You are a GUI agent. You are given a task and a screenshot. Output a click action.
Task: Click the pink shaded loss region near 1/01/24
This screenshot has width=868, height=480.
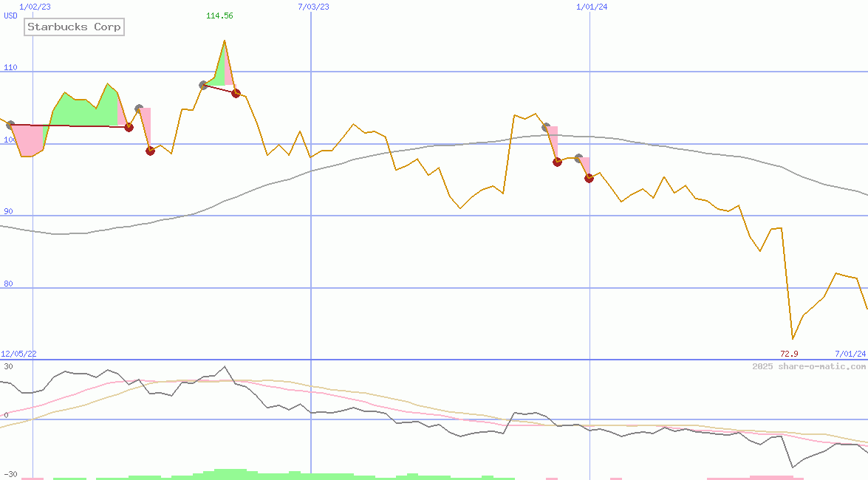[x=584, y=162]
